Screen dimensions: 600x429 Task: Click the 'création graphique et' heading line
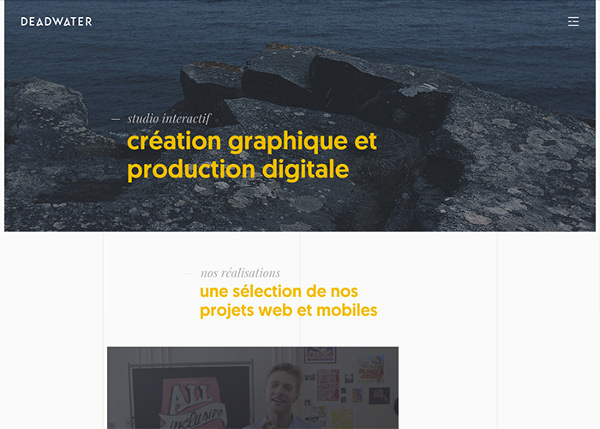[x=252, y=141]
